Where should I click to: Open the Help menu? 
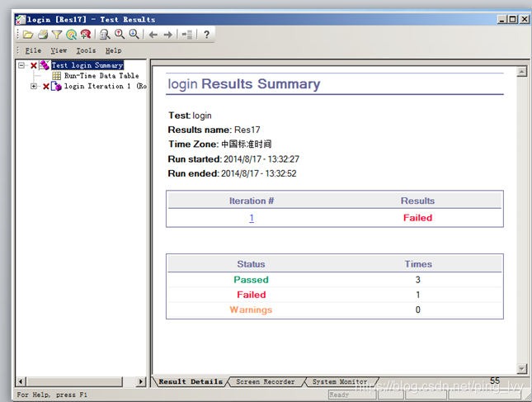[x=113, y=50]
